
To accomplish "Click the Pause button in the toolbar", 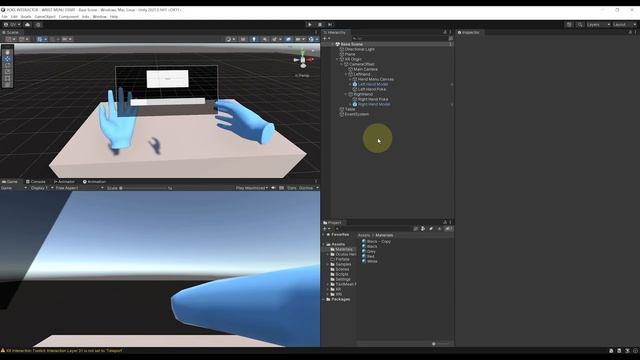I will pyautogui.click(x=320, y=24).
